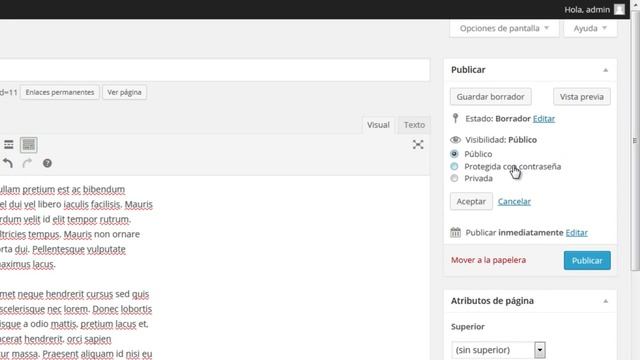
Task: Click the word bibendum in editor
Action: tap(104, 189)
